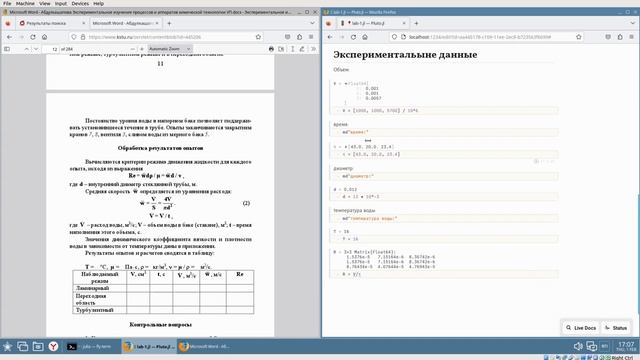Bookmark the PDF page with the star icon
This screenshot has height=360, width=640.
coord(258,37)
